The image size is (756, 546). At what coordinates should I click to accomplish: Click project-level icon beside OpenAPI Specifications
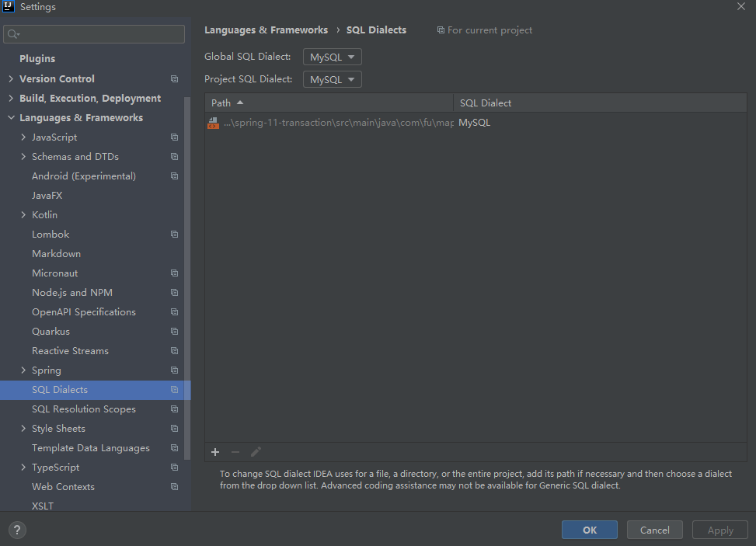click(x=175, y=311)
